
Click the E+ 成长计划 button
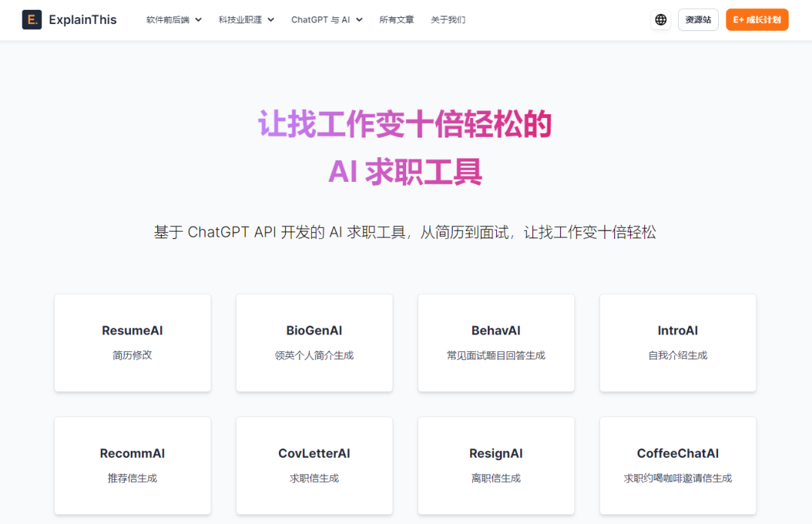click(x=756, y=20)
